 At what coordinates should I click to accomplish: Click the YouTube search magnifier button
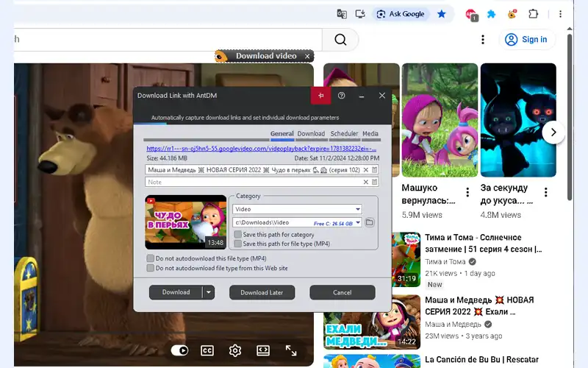point(340,40)
